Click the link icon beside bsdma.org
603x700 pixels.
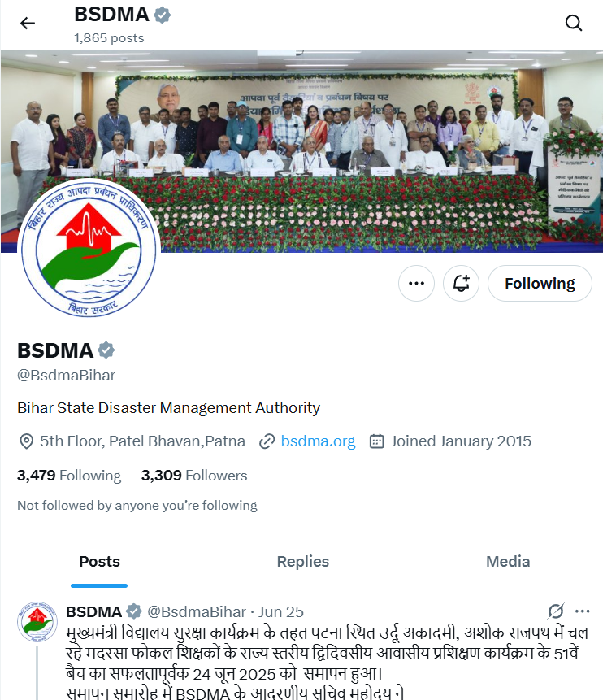[x=267, y=441]
